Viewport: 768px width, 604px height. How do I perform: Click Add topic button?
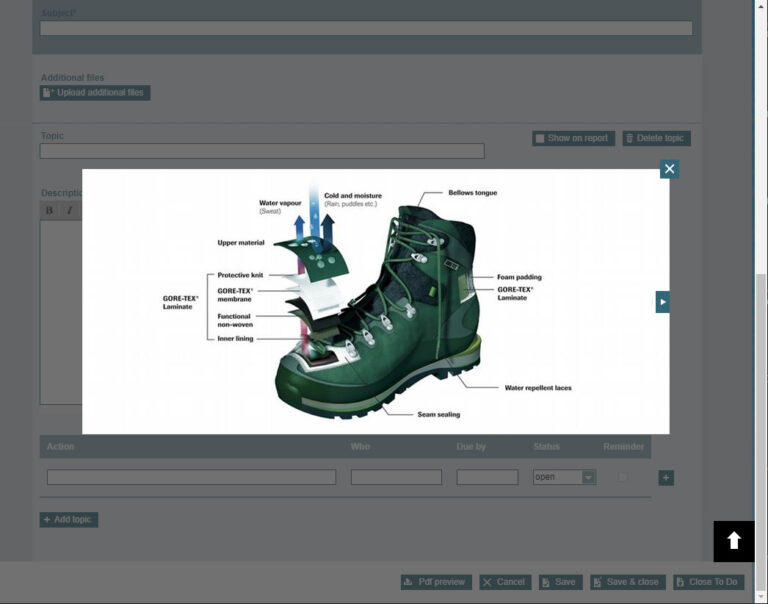tap(69, 520)
